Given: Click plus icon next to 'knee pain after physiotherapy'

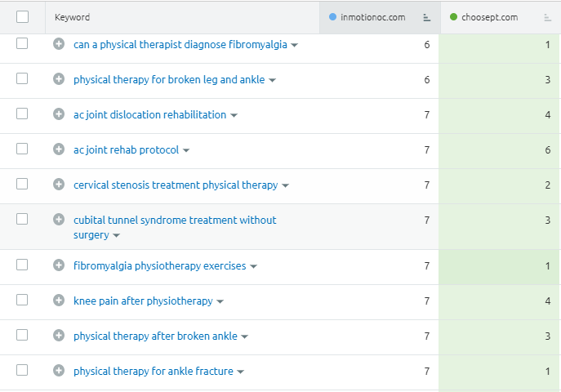Looking at the screenshot, I should tap(59, 301).
